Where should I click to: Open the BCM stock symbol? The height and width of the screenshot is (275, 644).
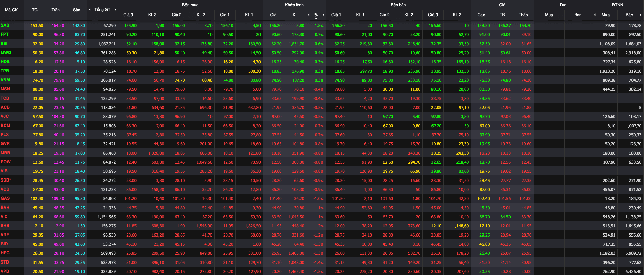6,126
